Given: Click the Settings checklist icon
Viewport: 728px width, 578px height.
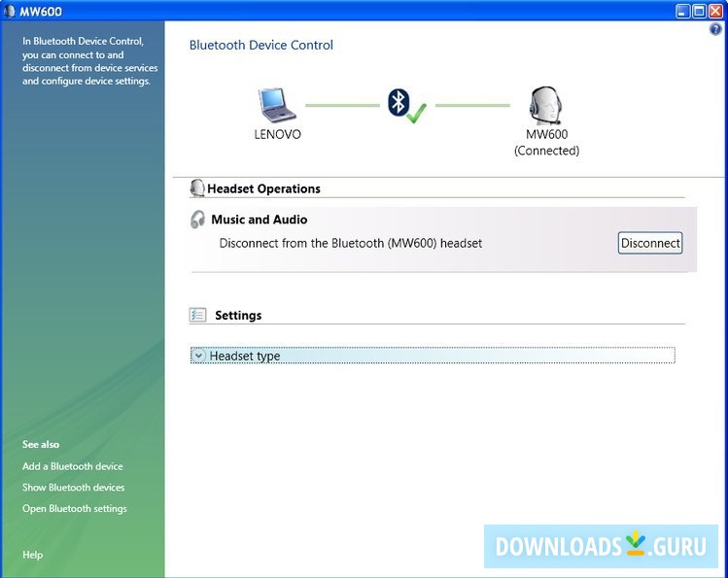Looking at the screenshot, I should [x=197, y=315].
